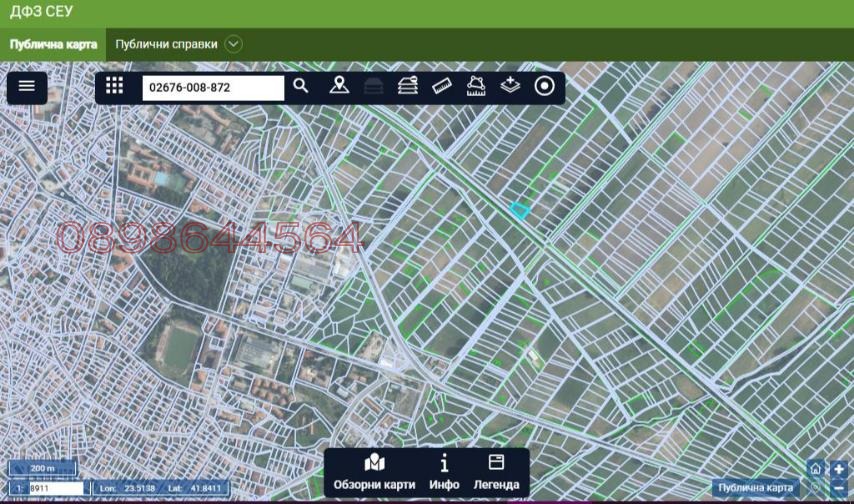Viewport: 854px width, 504px height.
Task: Select the map location marker tool
Action: [x=339, y=87]
